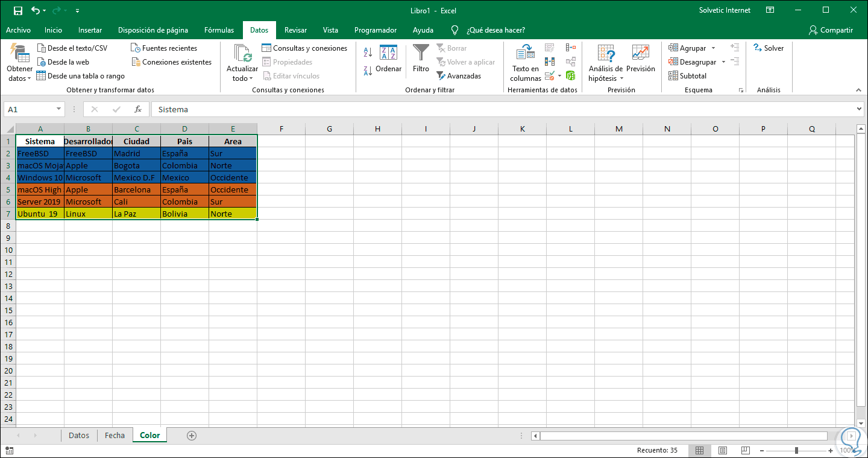Click in the formula bar showing Sistema
The width and height of the screenshot is (868, 458).
[503, 109]
